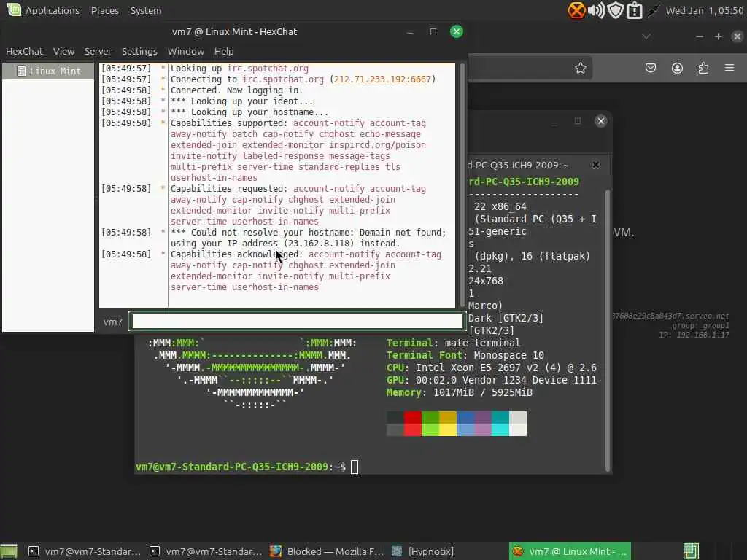Click the network connection tray icon
This screenshot has height=560, width=747.
(x=653, y=10)
